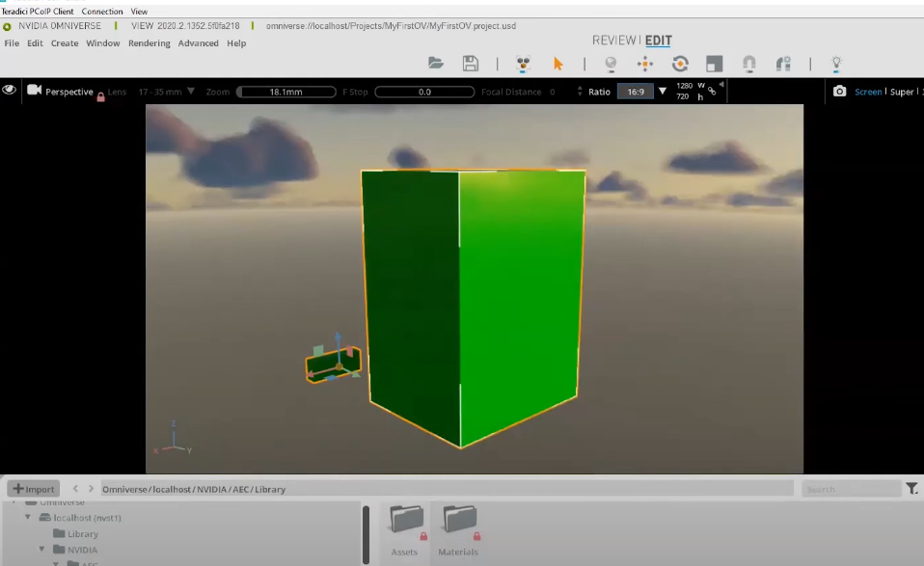924x566 pixels.
Task: Click the F Stop 0.0 slider
Action: (424, 92)
